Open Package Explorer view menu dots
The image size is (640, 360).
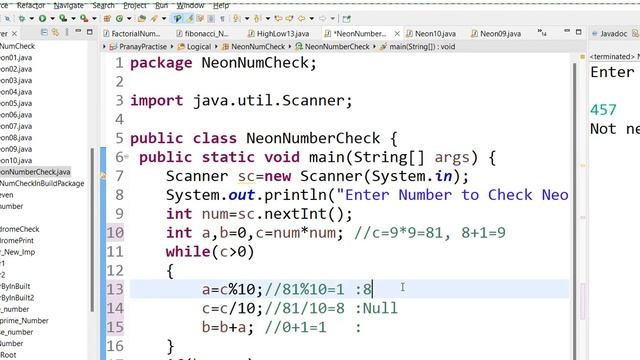point(67,32)
